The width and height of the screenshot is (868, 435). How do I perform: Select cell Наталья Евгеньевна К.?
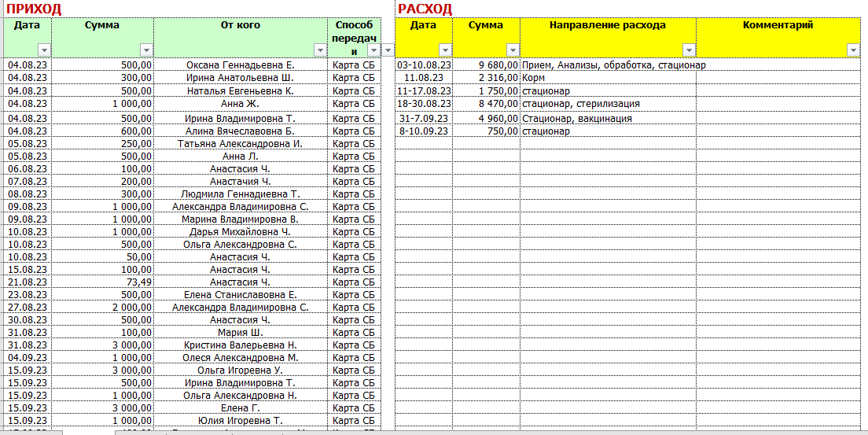point(241,90)
